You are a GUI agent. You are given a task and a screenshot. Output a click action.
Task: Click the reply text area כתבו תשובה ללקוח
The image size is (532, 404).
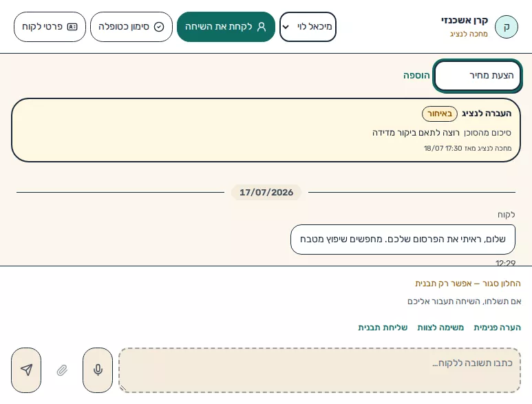tap(319, 370)
